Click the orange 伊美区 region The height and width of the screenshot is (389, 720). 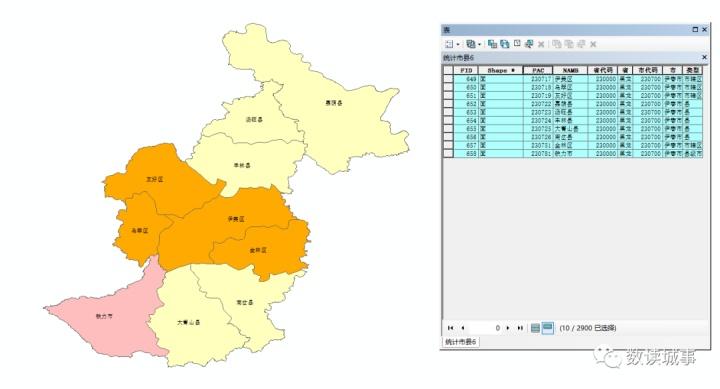[236, 219]
